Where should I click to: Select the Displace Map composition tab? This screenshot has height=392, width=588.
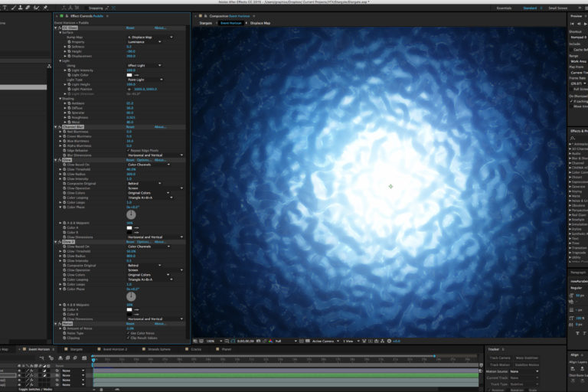point(260,23)
